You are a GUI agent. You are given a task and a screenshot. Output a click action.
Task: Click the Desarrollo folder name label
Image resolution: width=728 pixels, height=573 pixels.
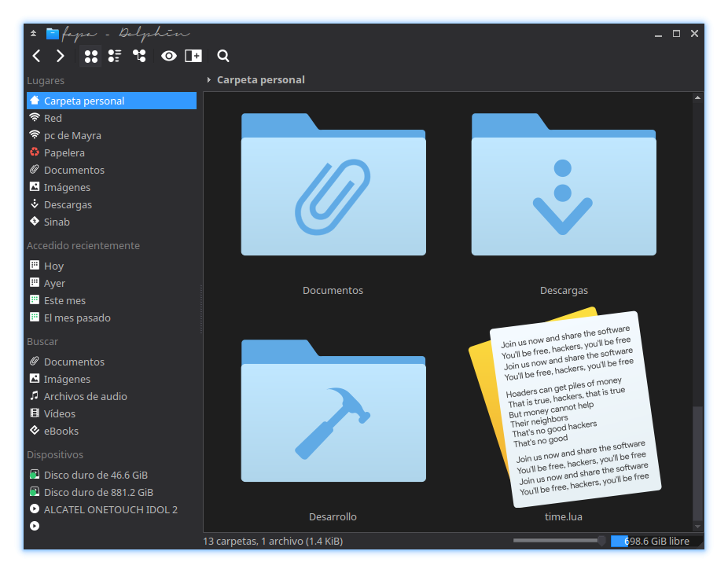pyautogui.click(x=333, y=517)
